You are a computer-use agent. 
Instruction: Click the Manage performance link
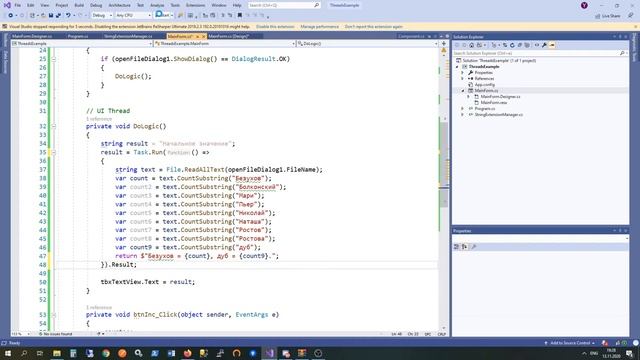pos(320,27)
